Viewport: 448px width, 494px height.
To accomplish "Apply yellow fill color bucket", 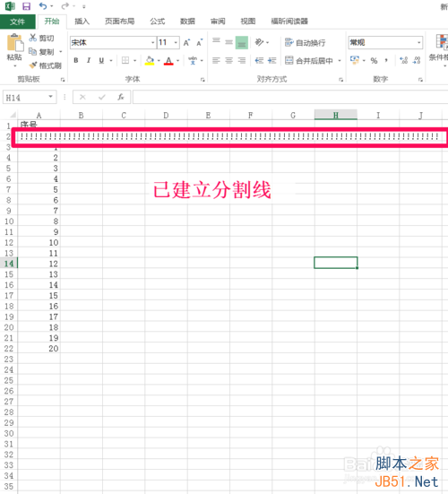I will point(150,60).
